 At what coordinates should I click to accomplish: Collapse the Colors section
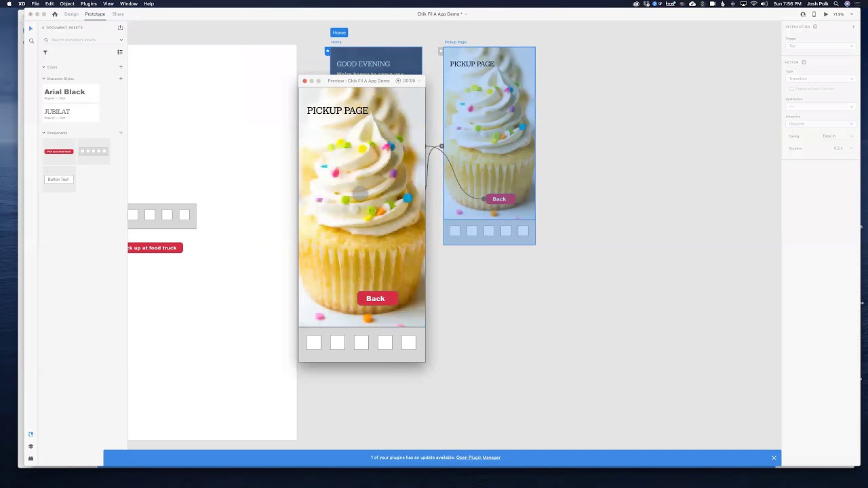[x=43, y=67]
